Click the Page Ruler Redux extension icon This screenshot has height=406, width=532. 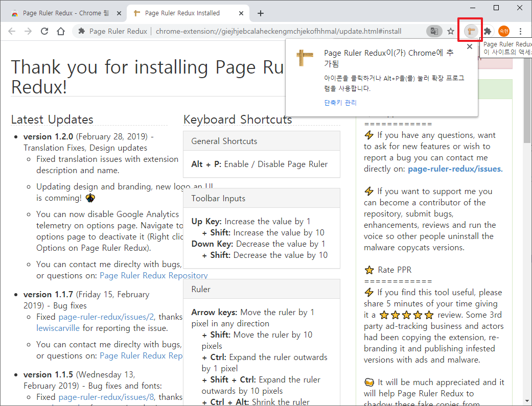tap(471, 32)
